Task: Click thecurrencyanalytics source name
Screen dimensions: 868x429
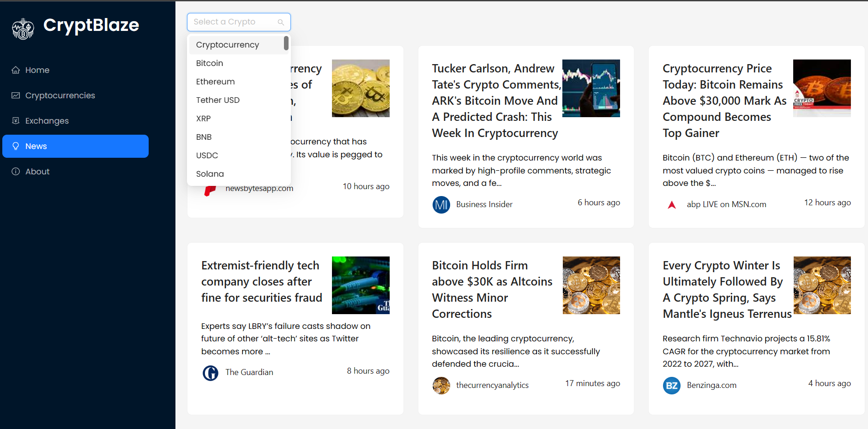Action: coord(492,385)
